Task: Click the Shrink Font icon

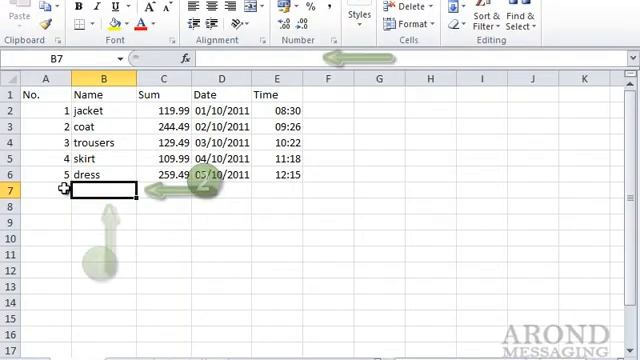Action: point(167,6)
